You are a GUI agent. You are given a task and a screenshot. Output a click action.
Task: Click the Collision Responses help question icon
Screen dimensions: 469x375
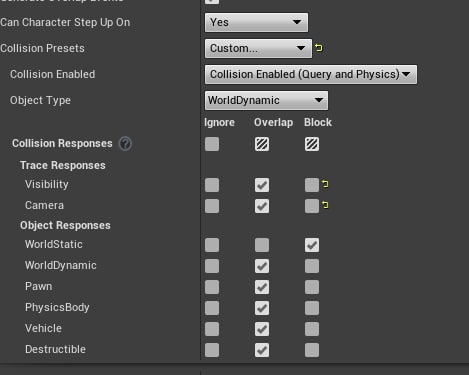click(126, 144)
